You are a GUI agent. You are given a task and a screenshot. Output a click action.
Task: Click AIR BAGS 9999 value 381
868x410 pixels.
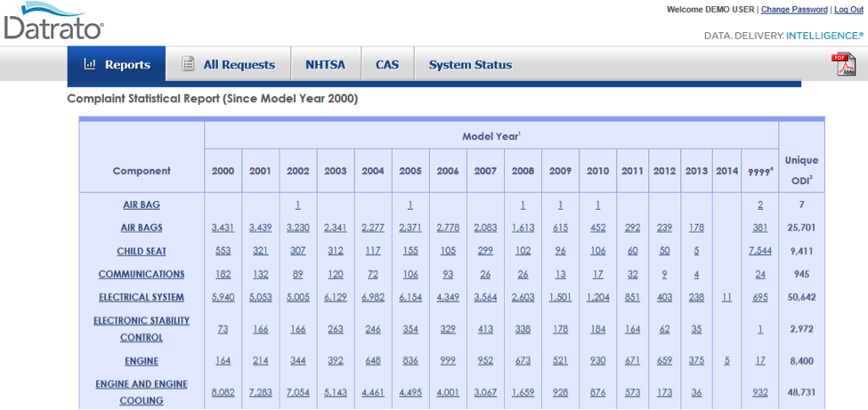click(x=760, y=228)
